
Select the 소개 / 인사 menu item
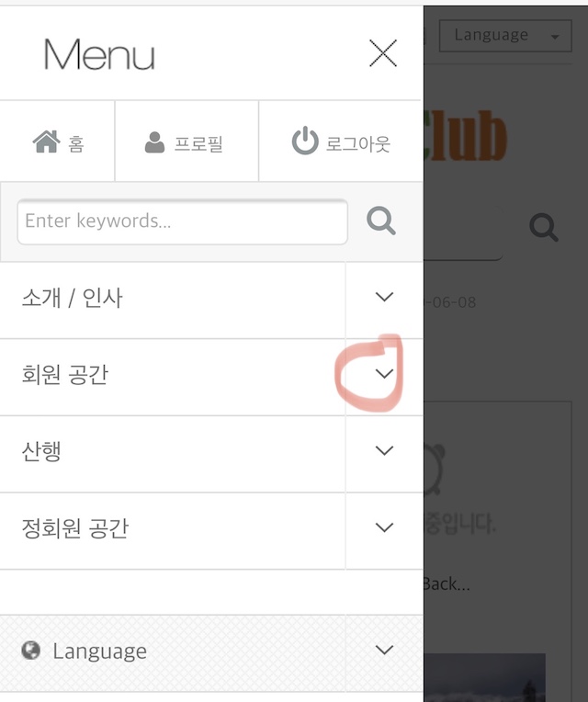point(72,298)
